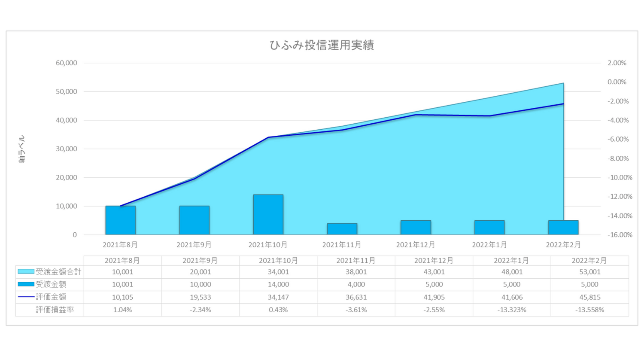Click the 2021年10月 category label under the chart axis

268,245
